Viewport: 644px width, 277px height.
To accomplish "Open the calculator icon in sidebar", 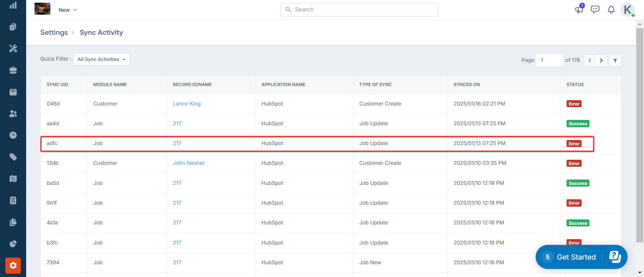I will pos(13,201).
